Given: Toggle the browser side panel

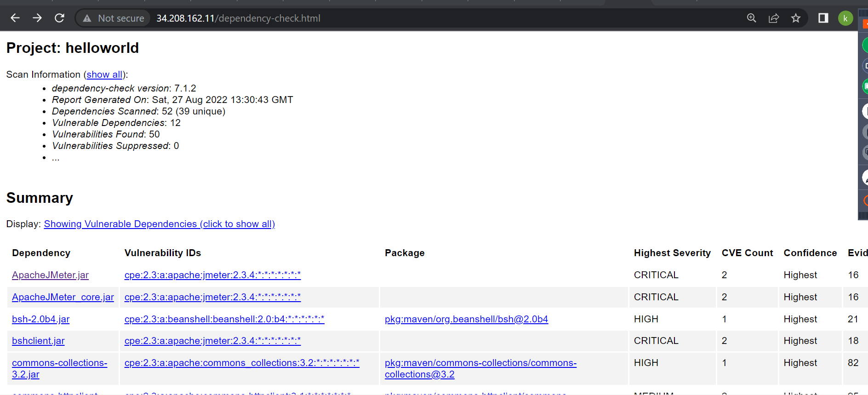Looking at the screenshot, I should click(x=823, y=18).
